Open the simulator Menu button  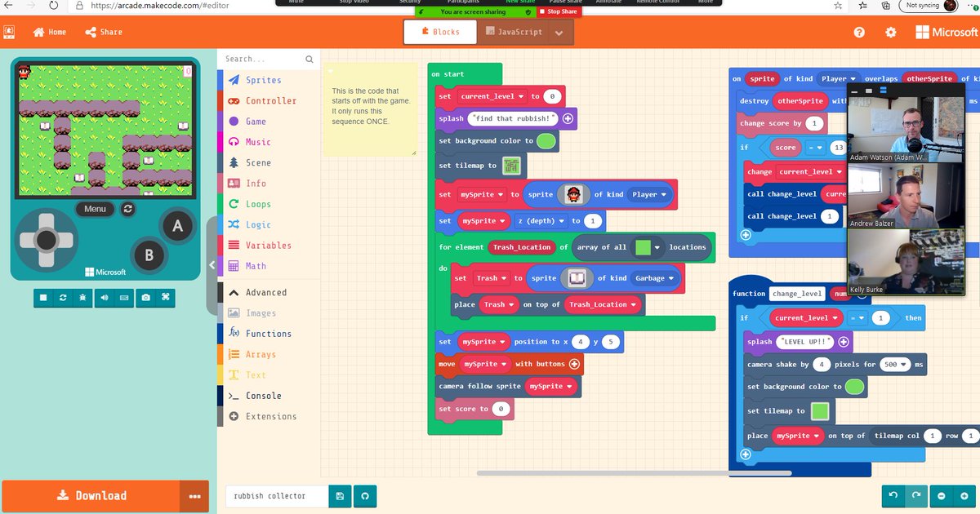coord(95,209)
